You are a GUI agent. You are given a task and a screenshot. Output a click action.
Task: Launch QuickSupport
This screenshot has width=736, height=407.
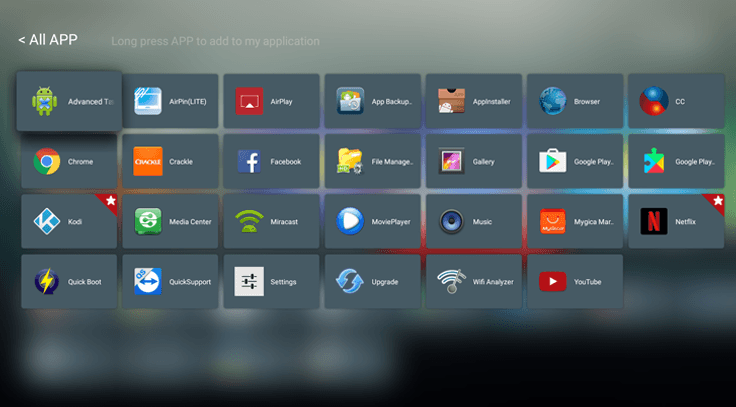(170, 281)
